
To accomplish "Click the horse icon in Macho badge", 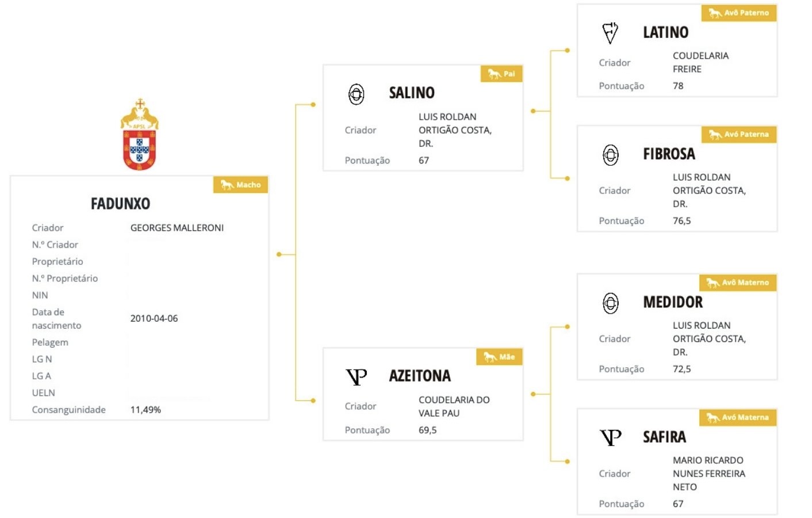I will pos(227,185).
